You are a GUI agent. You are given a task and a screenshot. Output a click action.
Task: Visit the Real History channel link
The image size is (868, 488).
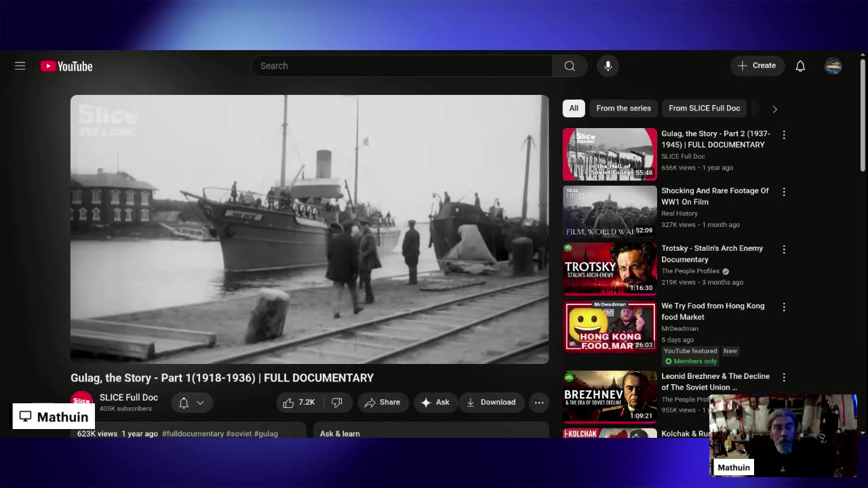tap(679, 213)
